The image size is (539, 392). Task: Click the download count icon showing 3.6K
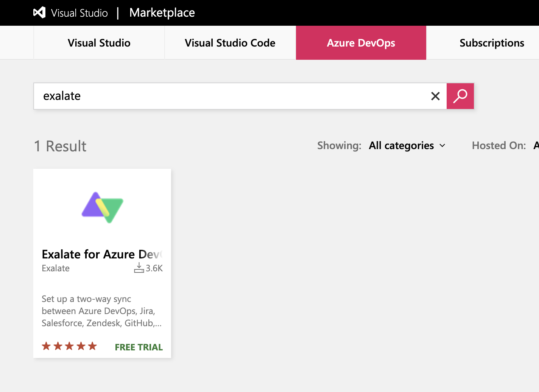139,268
